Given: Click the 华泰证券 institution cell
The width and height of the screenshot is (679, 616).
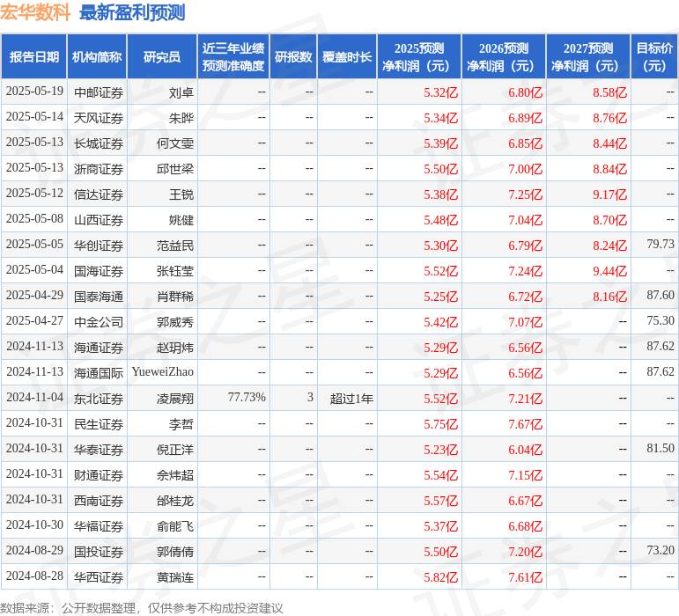Looking at the screenshot, I should pyautogui.click(x=99, y=450).
